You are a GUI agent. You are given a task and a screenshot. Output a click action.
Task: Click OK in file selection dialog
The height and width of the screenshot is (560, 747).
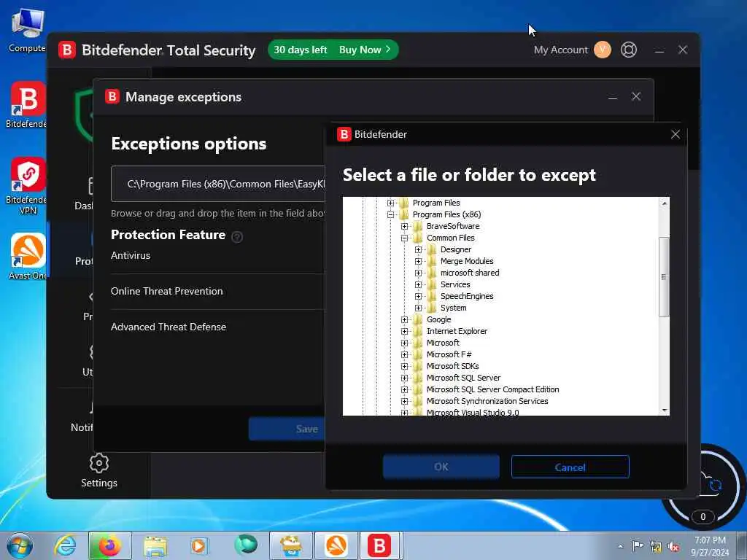441,467
